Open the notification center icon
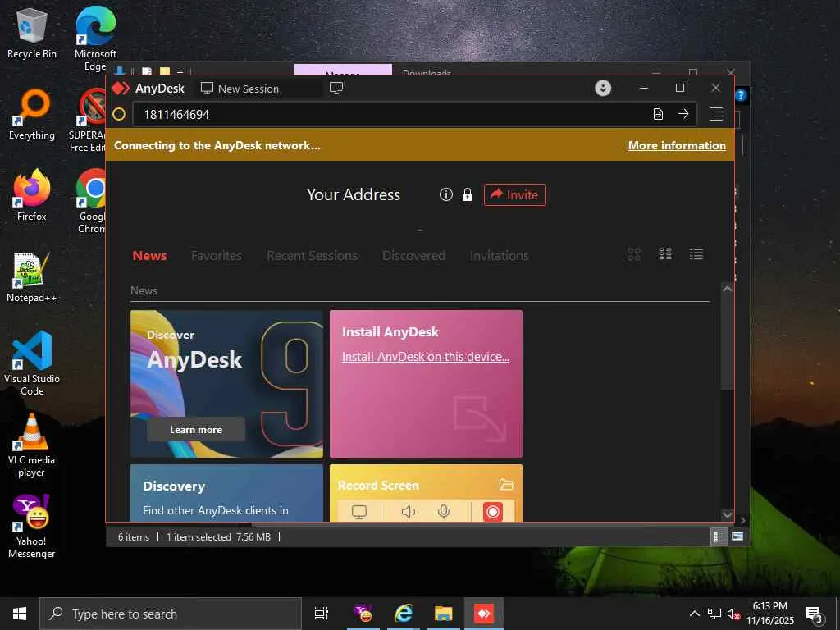Screen dimensions: 840x630 (815, 614)
